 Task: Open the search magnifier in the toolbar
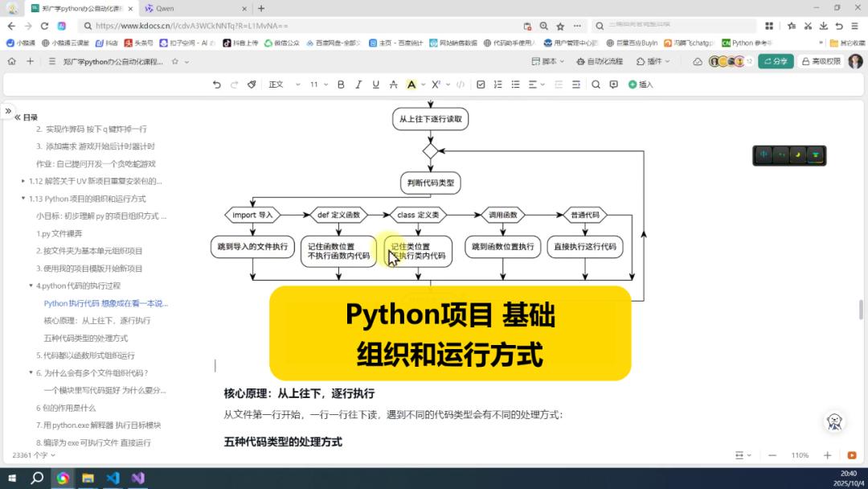[x=596, y=84]
